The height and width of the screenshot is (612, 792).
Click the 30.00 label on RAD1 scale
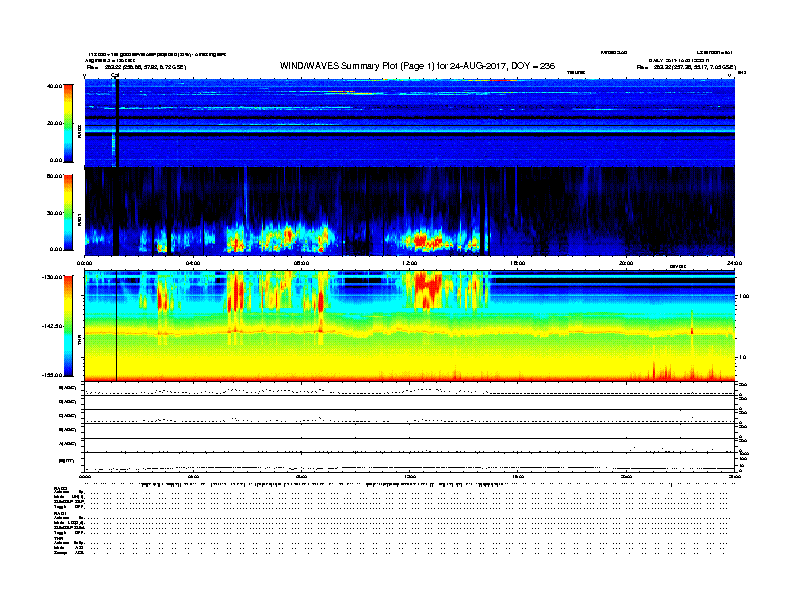[x=54, y=213]
